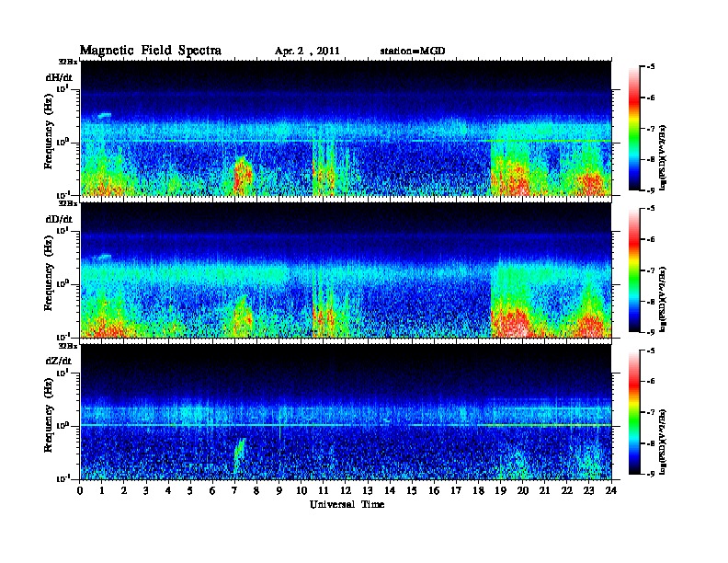The width and height of the screenshot is (728, 563).
Task: Click hour tick label '1' on time axis
Action: tap(102, 490)
